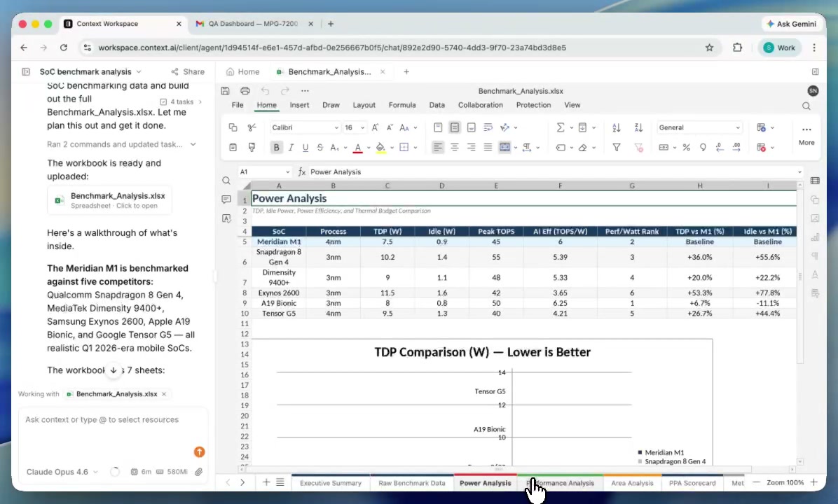Decrease font size with the A-down icon
The image size is (838, 504).
tap(390, 127)
